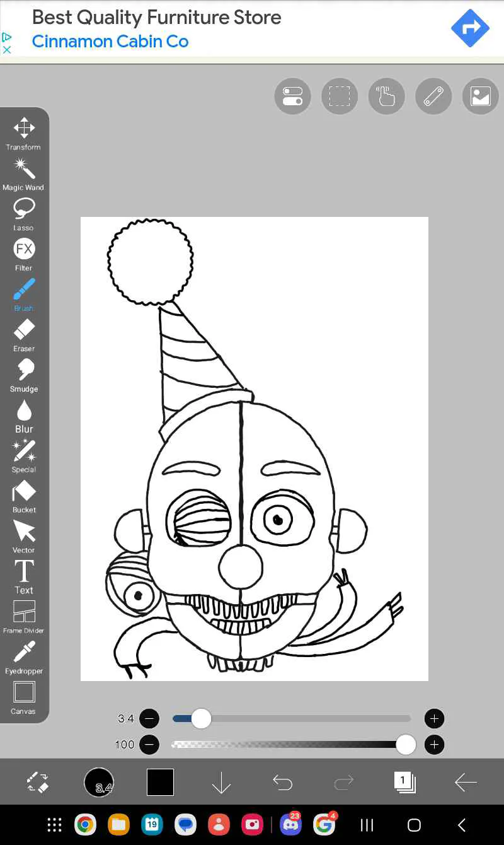Screen dimensions: 504x845
Task: Open the Cinnamon Cabin Co ad link
Action: (x=110, y=42)
